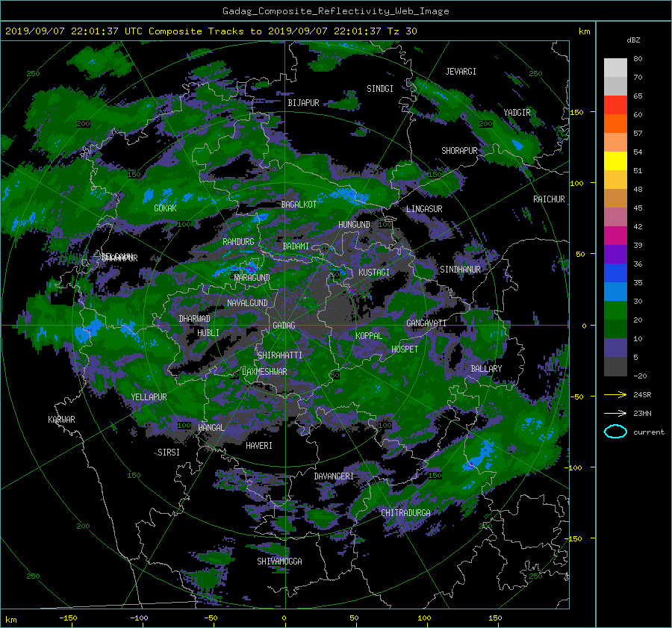The height and width of the screenshot is (628, 672).
Task: Click the NAVALGUND city label
Action: coord(247,303)
